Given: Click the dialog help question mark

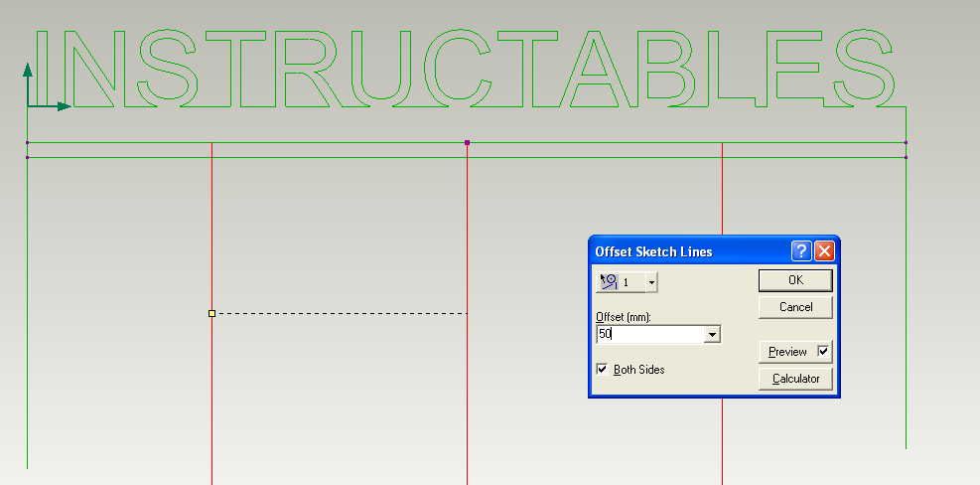Looking at the screenshot, I should tap(802, 251).
